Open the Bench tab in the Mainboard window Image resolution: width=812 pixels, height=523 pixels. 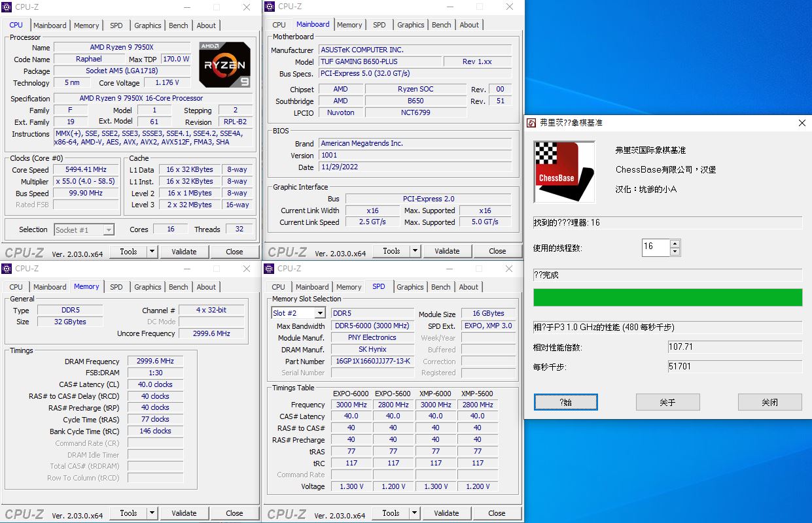tap(442, 25)
